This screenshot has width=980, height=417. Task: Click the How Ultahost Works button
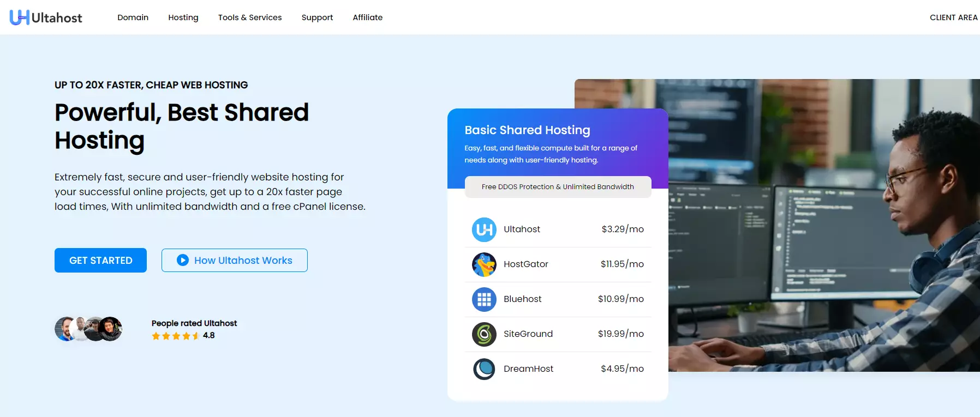click(235, 260)
